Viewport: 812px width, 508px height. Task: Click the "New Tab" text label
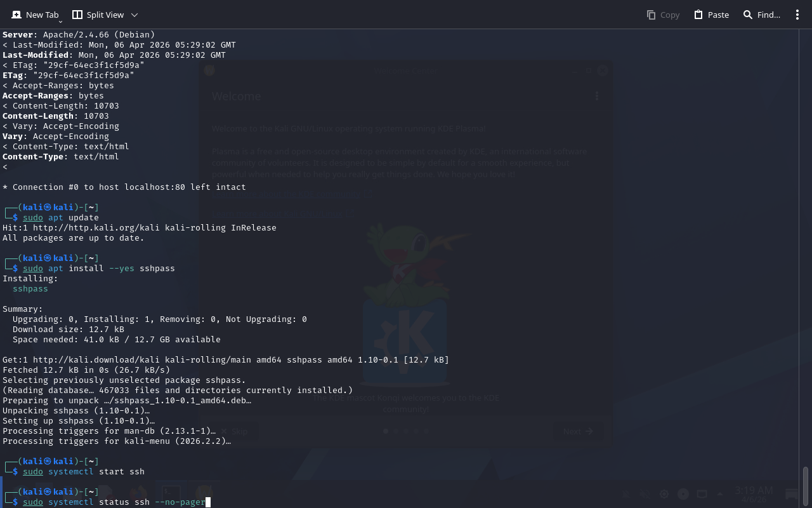click(x=43, y=15)
